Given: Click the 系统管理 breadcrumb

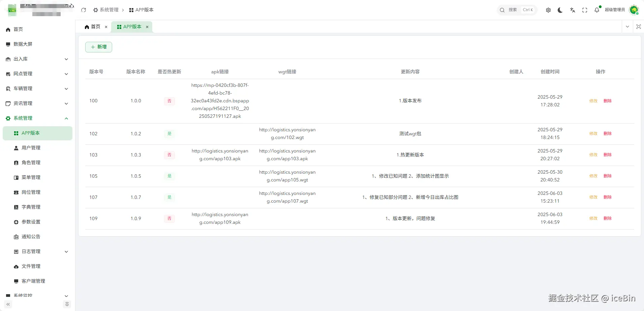Looking at the screenshot, I should [x=106, y=10].
